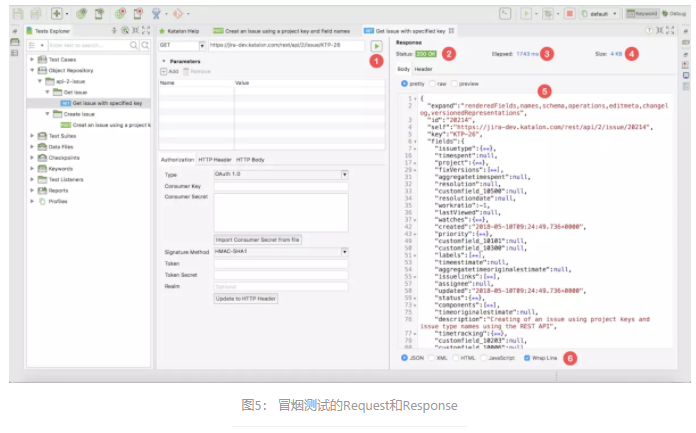
Task: Start the Record Web tool
Action: (x=120, y=14)
